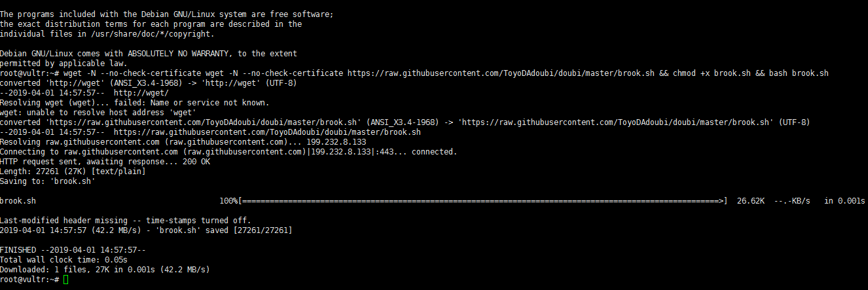Click the "Saving to: 'brook.sh'" line

coord(47,181)
